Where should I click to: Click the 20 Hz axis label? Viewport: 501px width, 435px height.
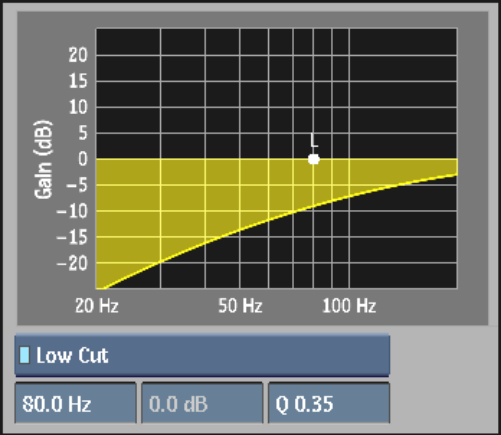(x=97, y=305)
